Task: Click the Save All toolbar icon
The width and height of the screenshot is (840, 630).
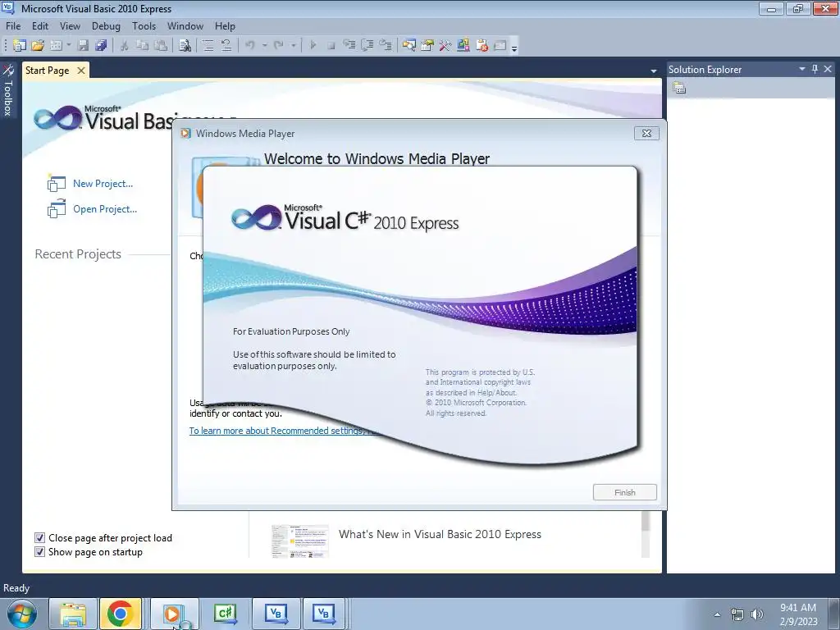Action: point(101,46)
